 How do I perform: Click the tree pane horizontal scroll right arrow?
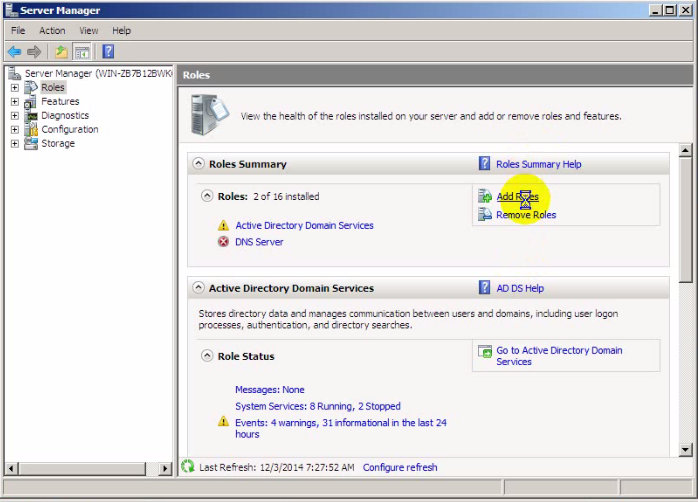165,468
